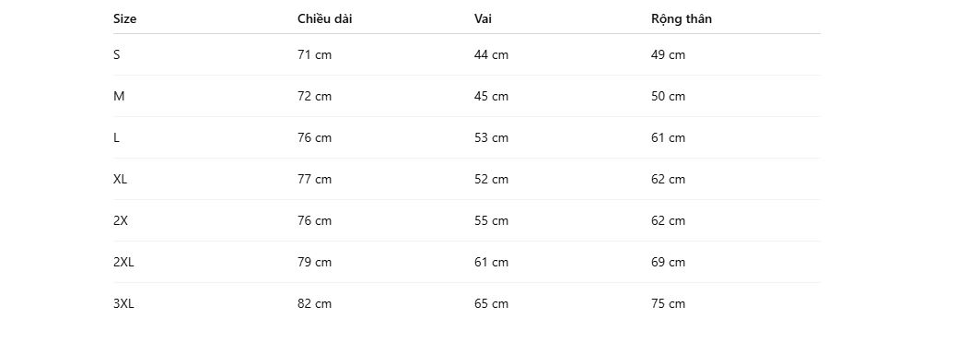The width and height of the screenshot is (980, 342).
Task: Select the 3XL size row label
Action: click(x=123, y=304)
